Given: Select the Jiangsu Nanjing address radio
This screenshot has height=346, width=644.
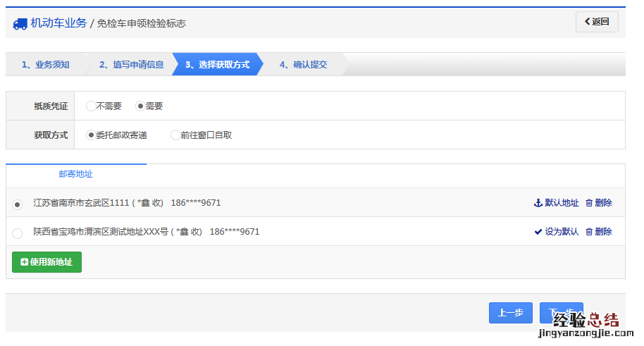Looking at the screenshot, I should tap(18, 204).
